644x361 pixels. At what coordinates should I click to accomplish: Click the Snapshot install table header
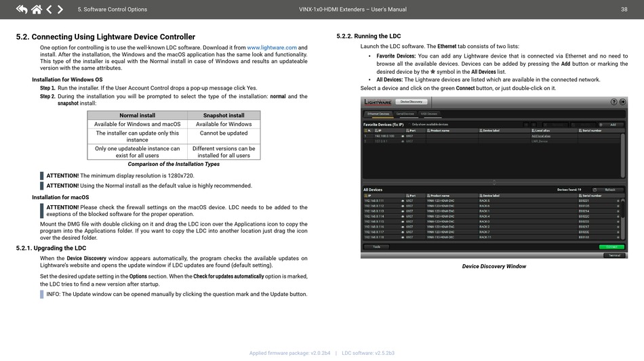pyautogui.click(x=224, y=115)
